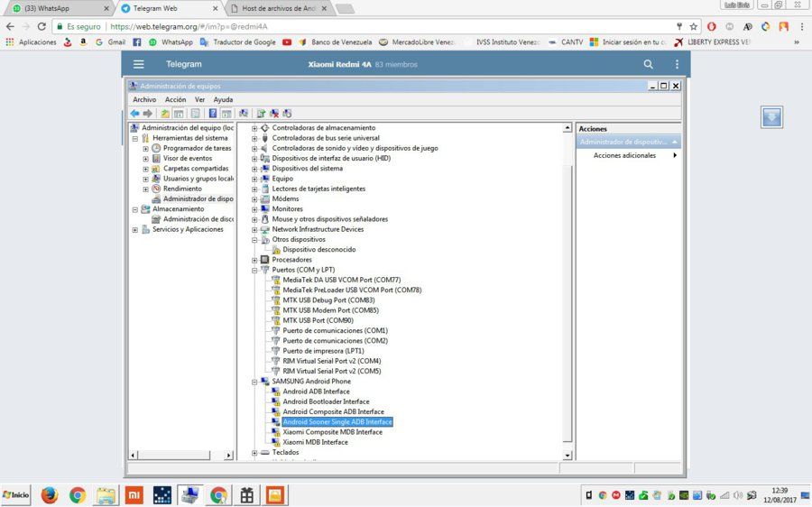812x507 pixels.
Task: Click Chrome's Back arrow
Action: point(10,26)
